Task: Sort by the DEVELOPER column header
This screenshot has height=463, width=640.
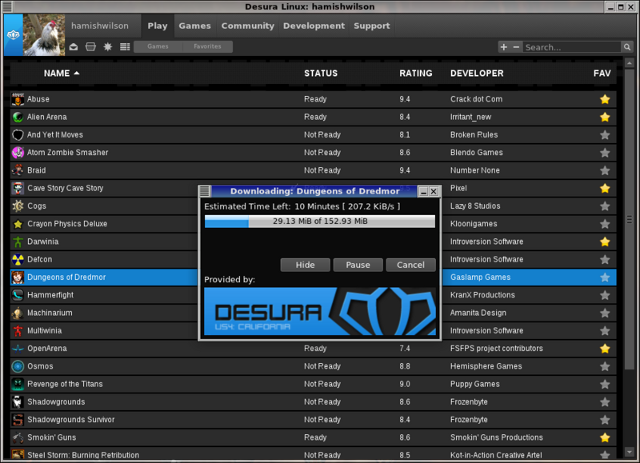Action: click(x=477, y=73)
